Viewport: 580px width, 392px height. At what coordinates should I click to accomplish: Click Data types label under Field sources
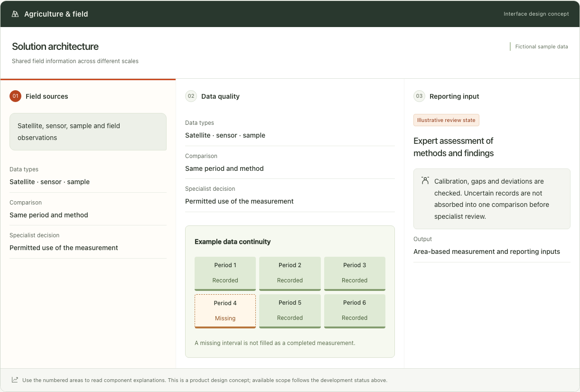[24, 169]
